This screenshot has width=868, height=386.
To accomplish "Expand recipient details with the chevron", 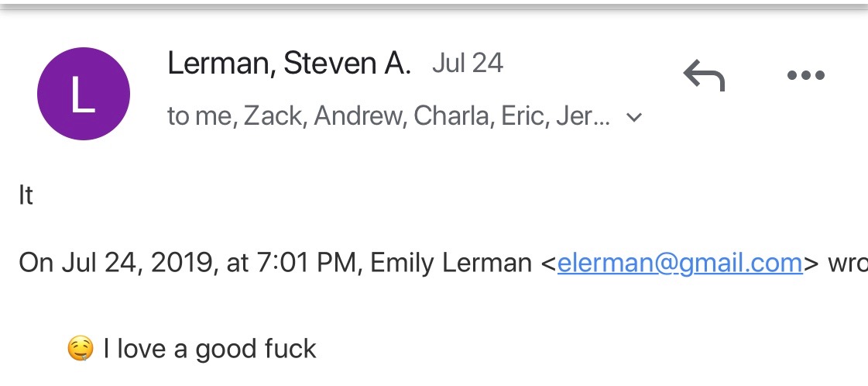I will click(634, 118).
